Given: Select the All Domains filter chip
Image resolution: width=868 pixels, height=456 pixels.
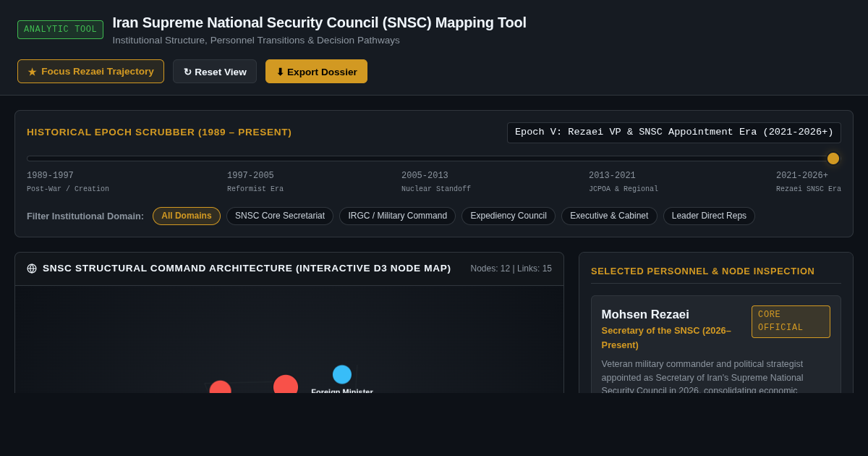Looking at the screenshot, I should pyautogui.click(x=187, y=216).
